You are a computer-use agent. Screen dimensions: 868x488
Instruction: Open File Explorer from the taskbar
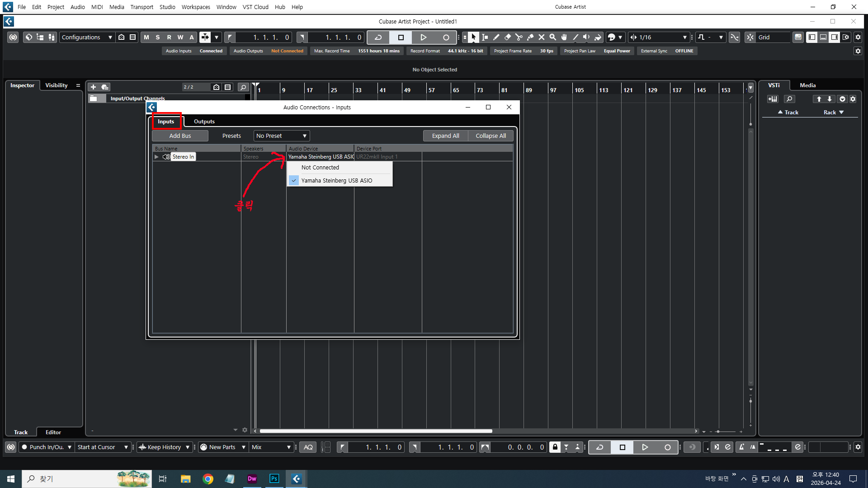point(186,479)
